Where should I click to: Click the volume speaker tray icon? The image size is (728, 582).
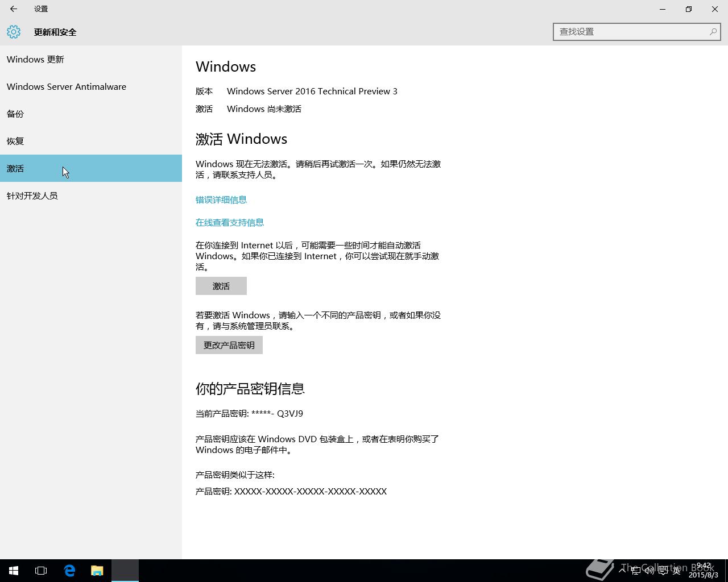649,571
